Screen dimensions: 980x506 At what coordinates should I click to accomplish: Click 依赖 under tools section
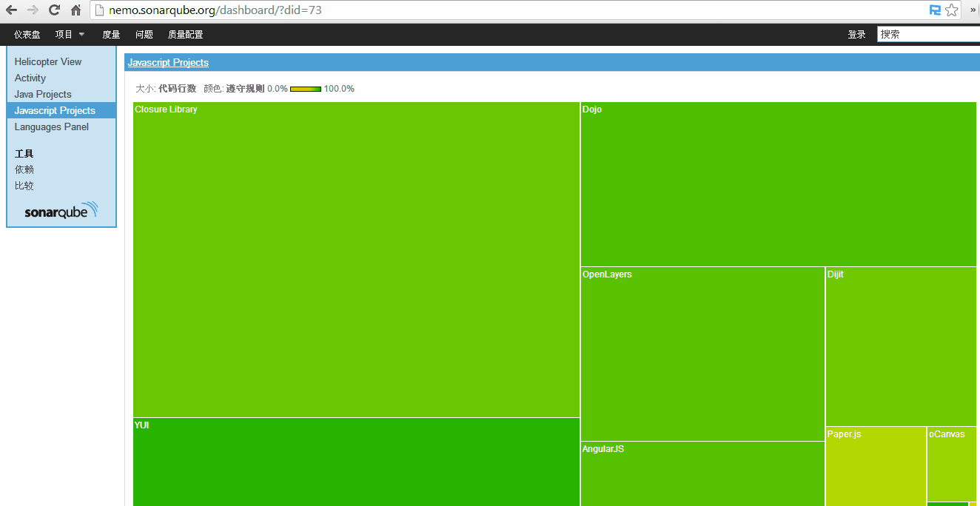click(x=24, y=169)
